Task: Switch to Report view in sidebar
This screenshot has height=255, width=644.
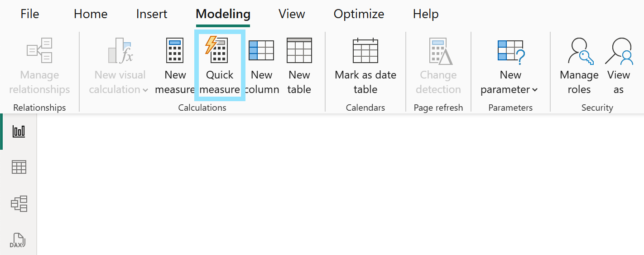Action: tap(19, 132)
